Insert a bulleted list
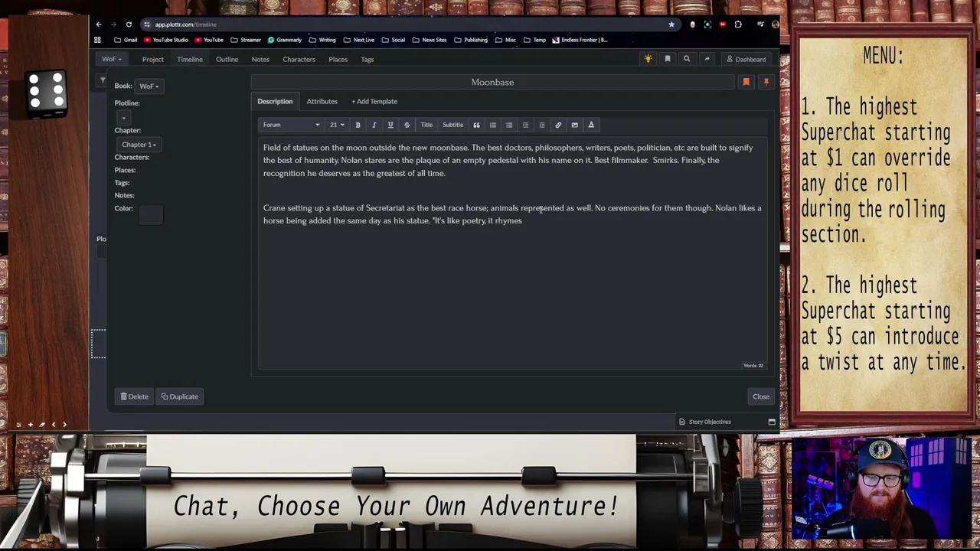 [x=509, y=125]
